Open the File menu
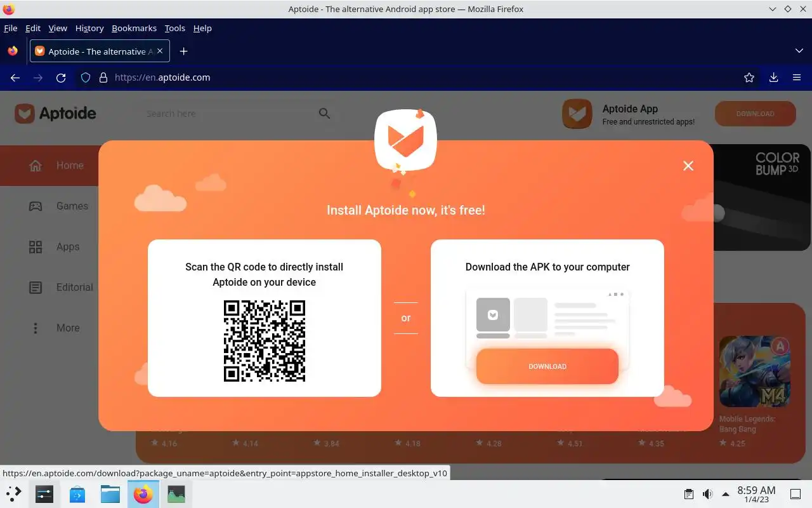This screenshot has height=508, width=812. 10,28
